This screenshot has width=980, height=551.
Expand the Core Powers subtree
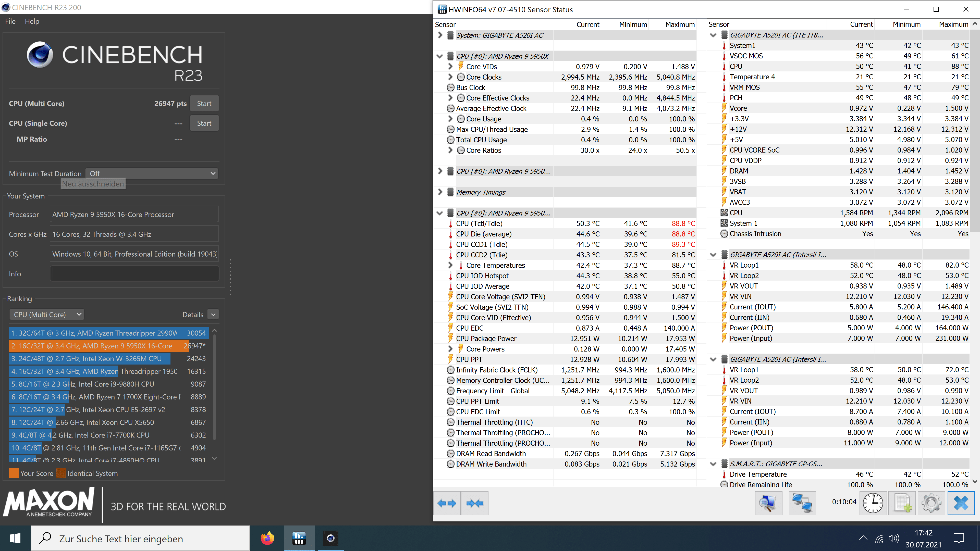(450, 349)
